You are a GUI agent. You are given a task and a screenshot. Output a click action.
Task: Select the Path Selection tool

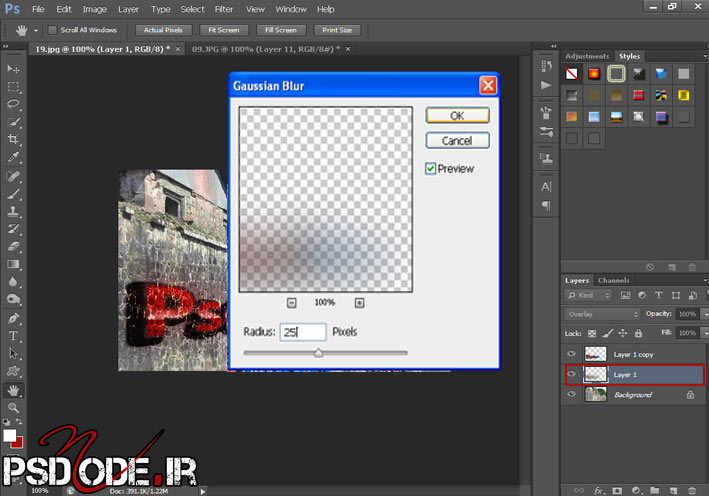point(13,353)
